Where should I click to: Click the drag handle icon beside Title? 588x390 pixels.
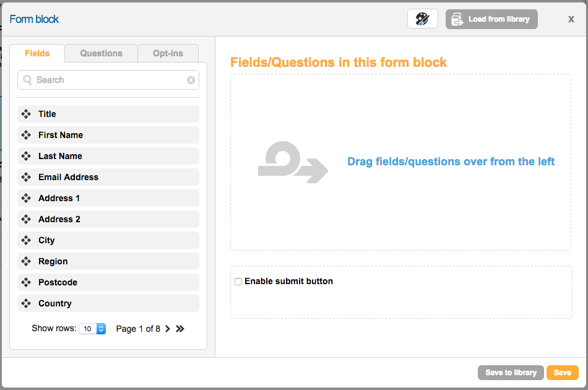[x=26, y=114]
